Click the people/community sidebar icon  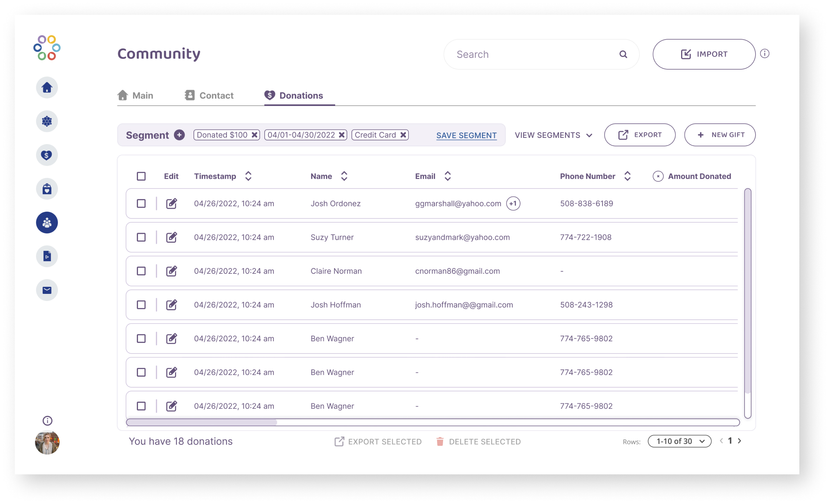(x=47, y=222)
